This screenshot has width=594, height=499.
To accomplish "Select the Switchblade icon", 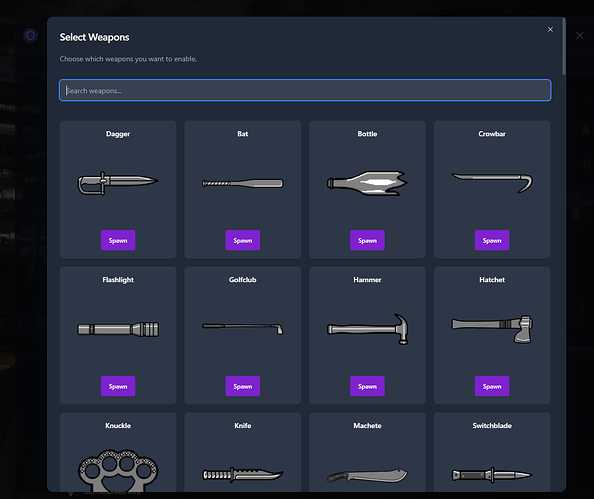I will (492, 475).
